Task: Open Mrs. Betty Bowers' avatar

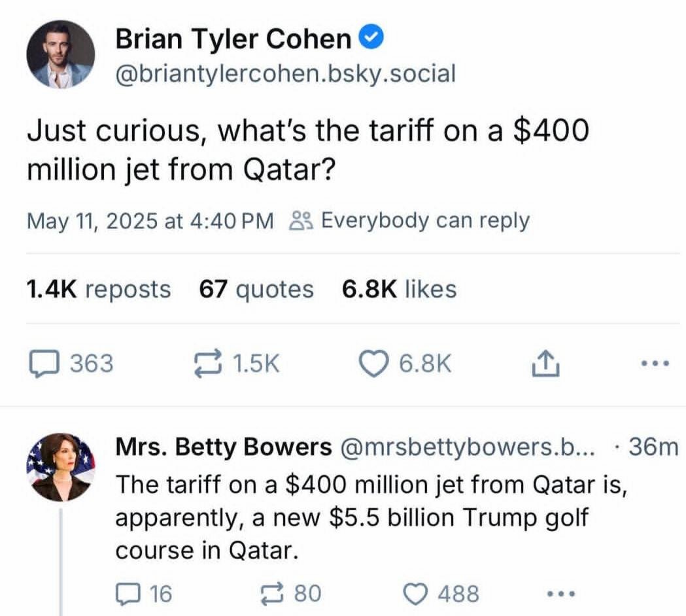Action: 61,467
